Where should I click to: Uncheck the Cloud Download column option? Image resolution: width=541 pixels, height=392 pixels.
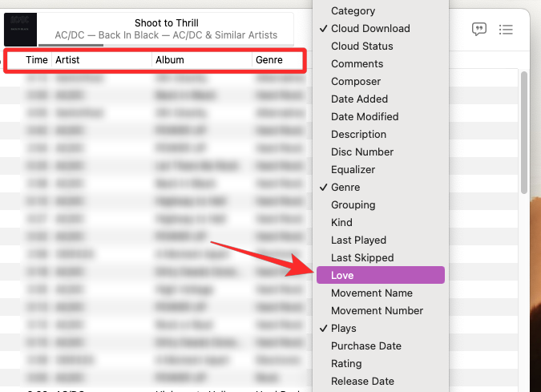pos(370,28)
